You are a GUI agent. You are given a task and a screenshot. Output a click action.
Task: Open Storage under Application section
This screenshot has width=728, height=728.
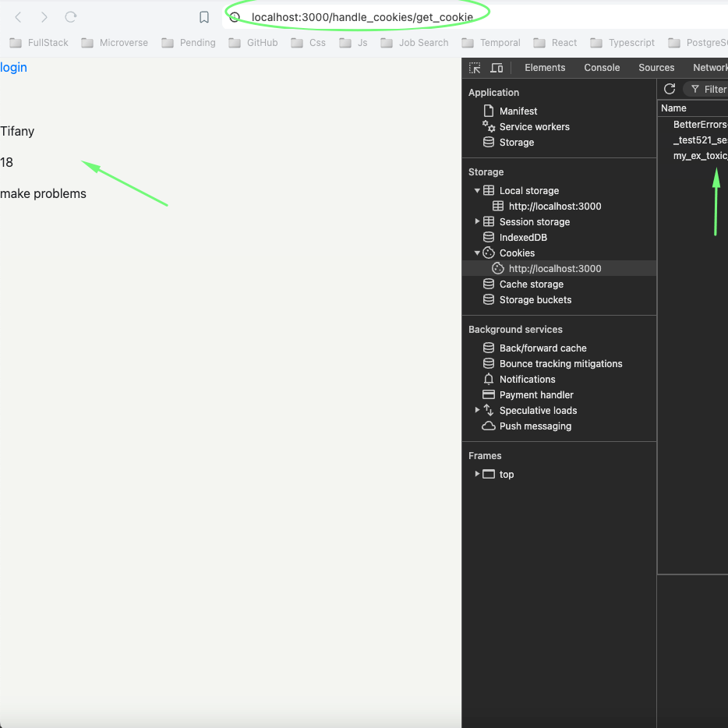tap(516, 143)
